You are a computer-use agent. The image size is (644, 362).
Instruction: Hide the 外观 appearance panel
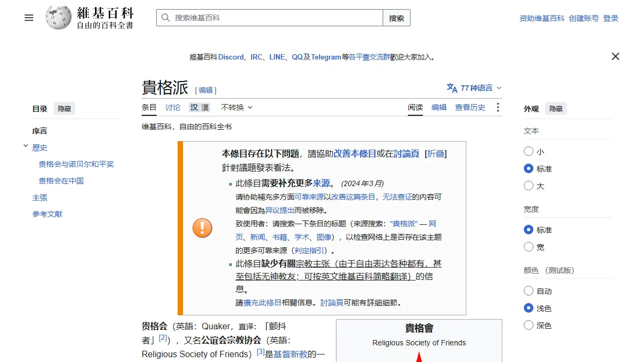tap(556, 109)
